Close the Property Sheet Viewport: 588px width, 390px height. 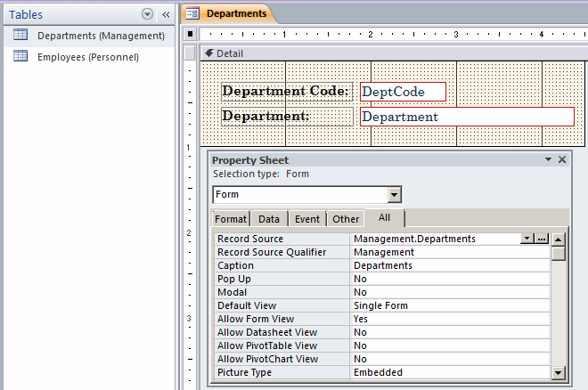click(562, 159)
